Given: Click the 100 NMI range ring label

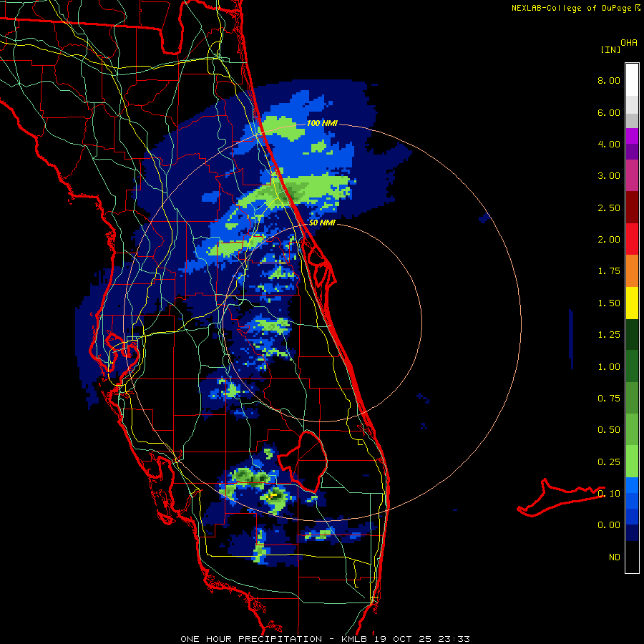Looking at the screenshot, I should (x=322, y=123).
